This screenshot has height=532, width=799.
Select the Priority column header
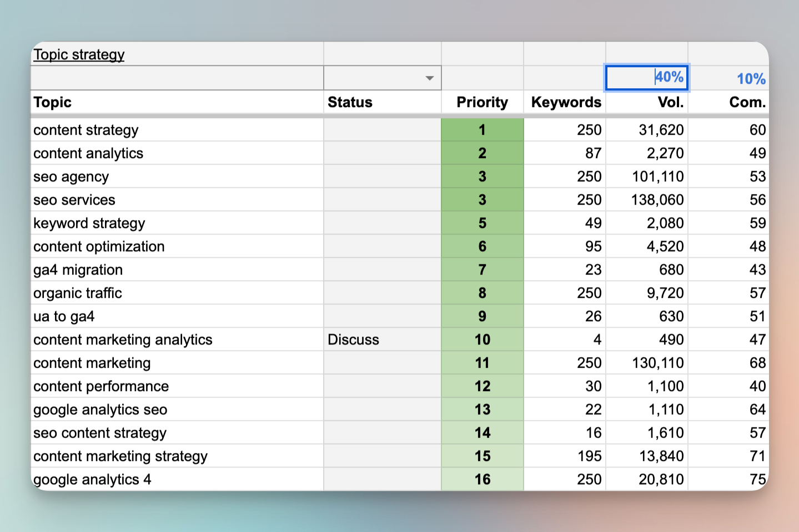[x=482, y=102]
